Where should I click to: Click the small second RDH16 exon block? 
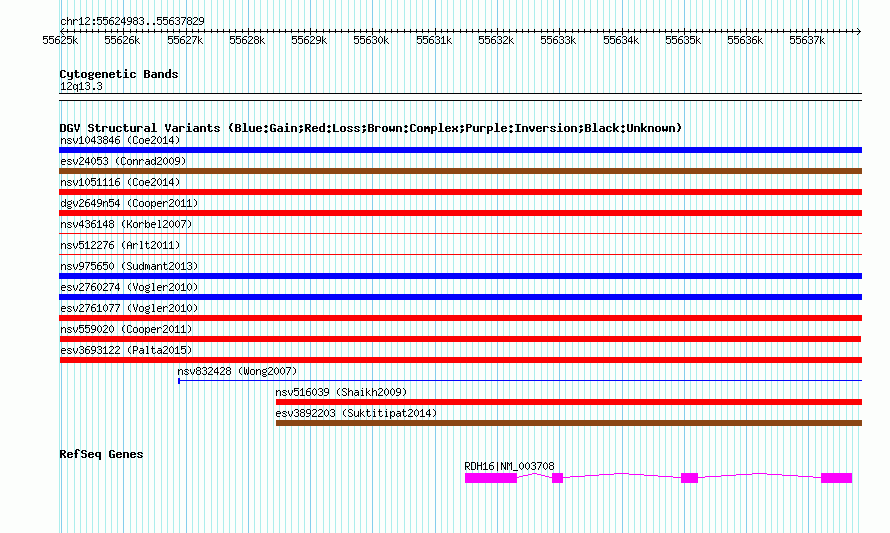coord(557,478)
